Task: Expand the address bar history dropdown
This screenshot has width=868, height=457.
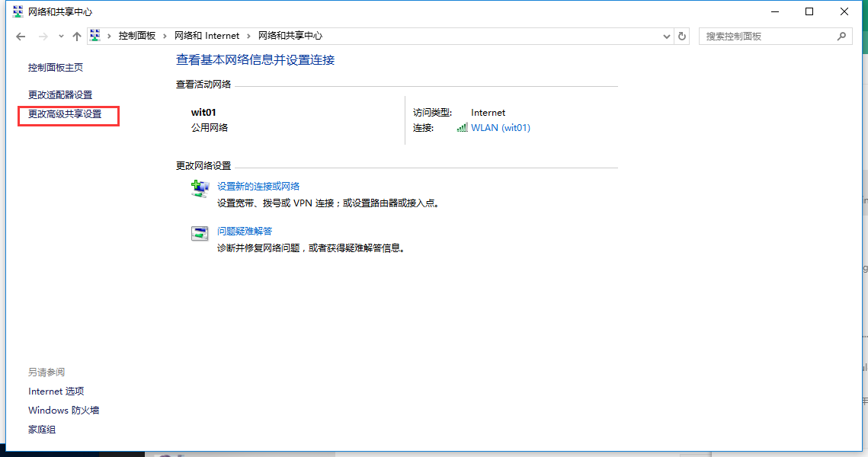Action: (667, 37)
